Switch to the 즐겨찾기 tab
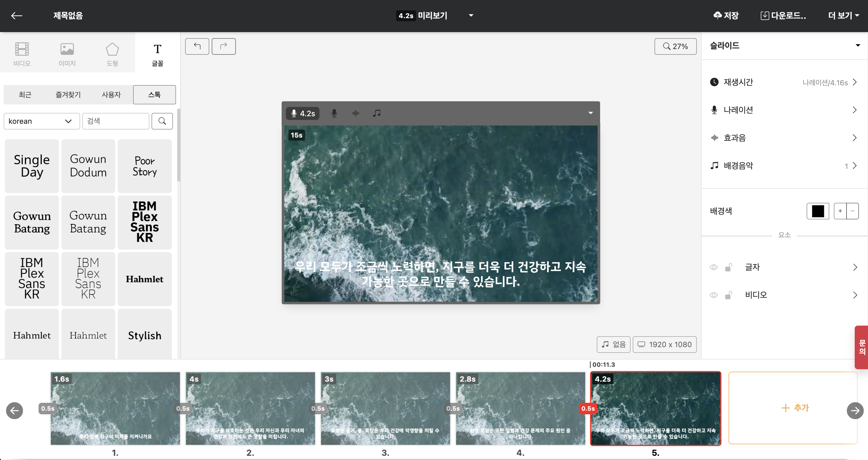868x460 pixels. point(68,95)
